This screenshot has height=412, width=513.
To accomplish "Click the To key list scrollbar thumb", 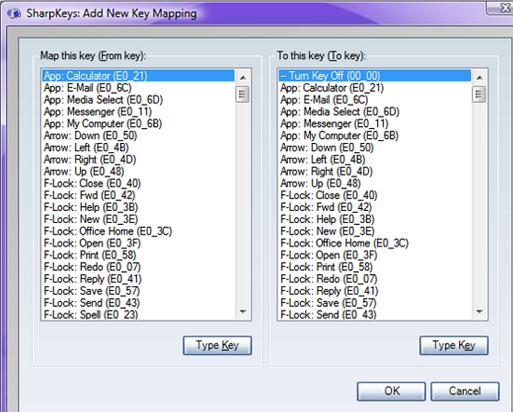I will point(479,95).
